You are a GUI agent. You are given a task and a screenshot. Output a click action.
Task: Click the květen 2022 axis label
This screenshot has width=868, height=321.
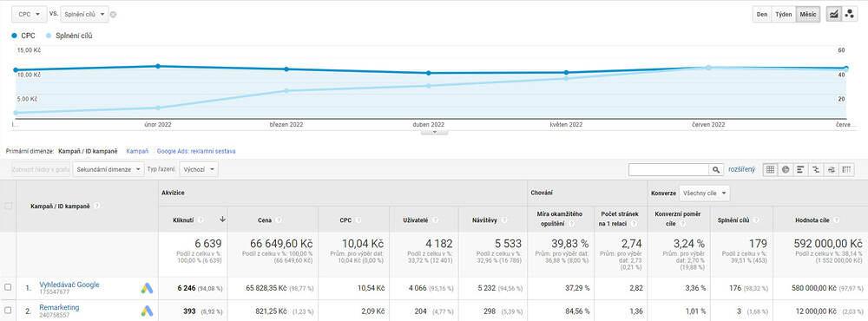pyautogui.click(x=566, y=125)
